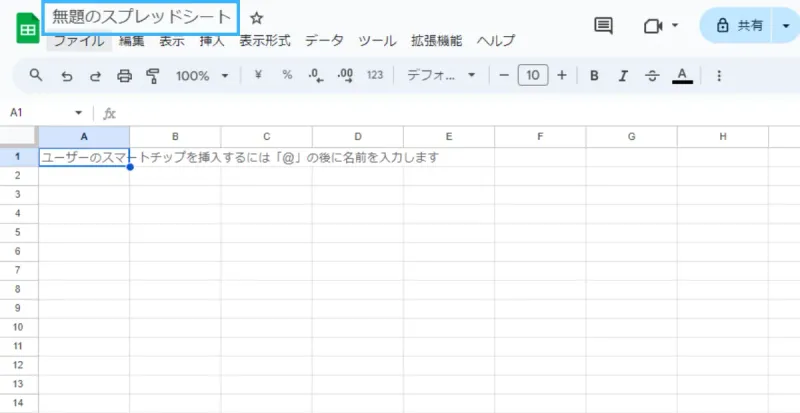800x413 pixels.
Task: Select row 13 header
Action: (x=19, y=384)
